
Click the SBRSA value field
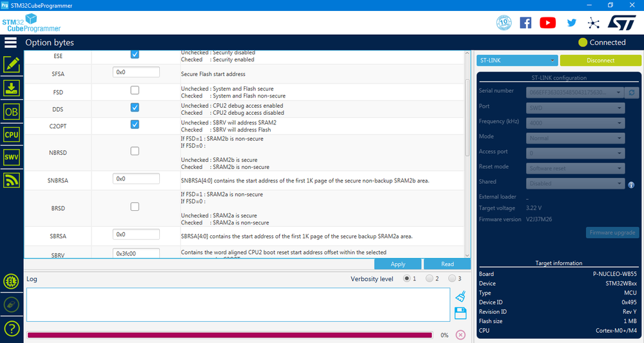[136, 234]
